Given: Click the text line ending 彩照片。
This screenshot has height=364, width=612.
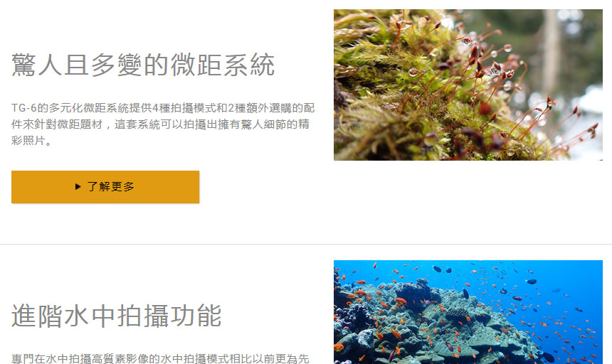Looking at the screenshot, I should [x=31, y=141].
